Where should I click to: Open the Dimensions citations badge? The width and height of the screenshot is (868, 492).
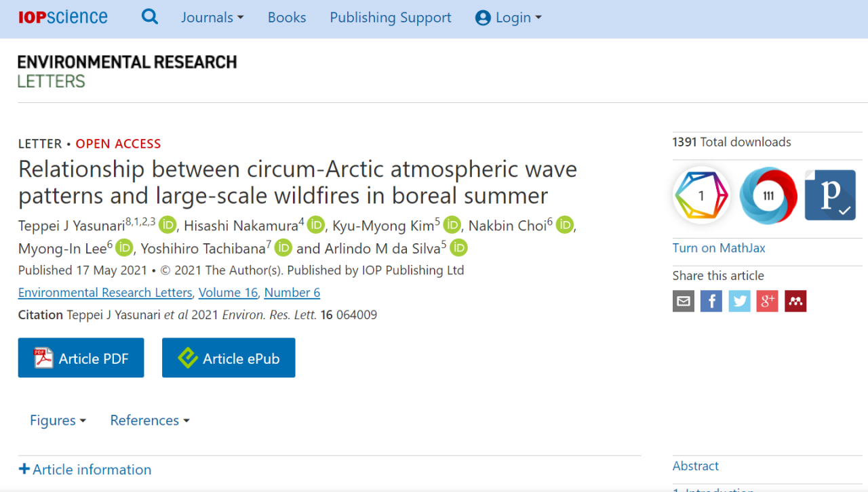pos(702,195)
